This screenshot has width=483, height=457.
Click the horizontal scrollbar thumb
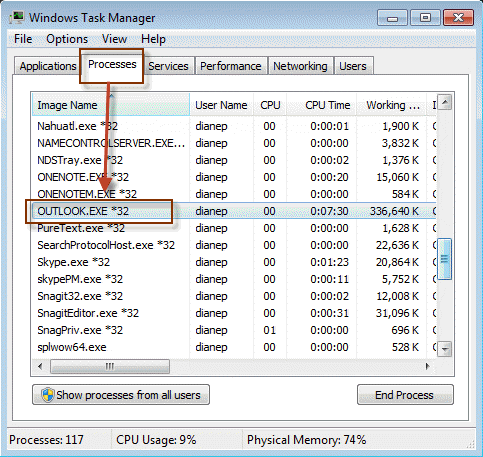click(x=110, y=367)
